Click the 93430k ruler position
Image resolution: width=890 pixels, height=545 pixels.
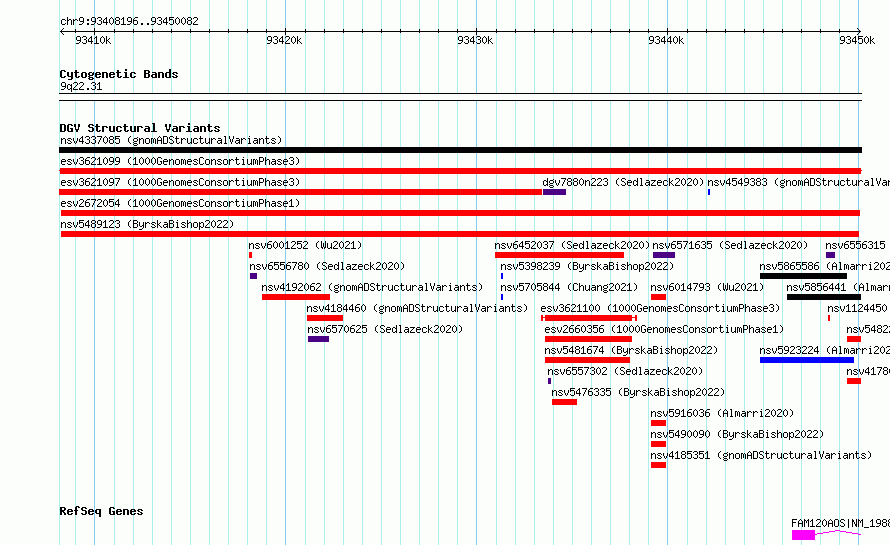(475, 40)
